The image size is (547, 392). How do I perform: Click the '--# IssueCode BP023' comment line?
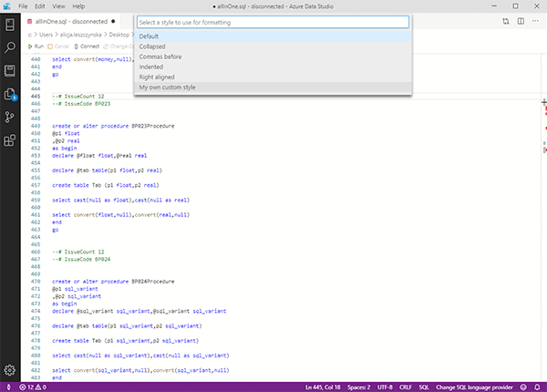pyautogui.click(x=81, y=104)
